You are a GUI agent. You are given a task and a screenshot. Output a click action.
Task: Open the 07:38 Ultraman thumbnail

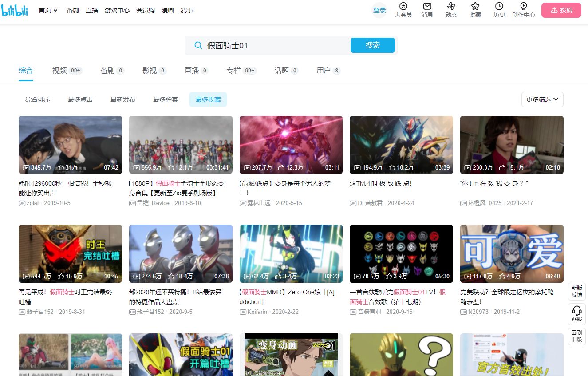pyautogui.click(x=181, y=253)
